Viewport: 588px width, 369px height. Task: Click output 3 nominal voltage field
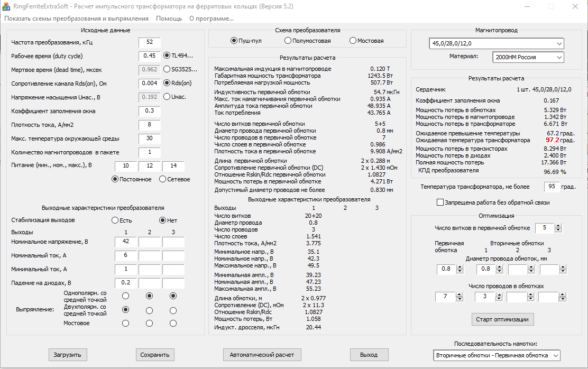173,242
